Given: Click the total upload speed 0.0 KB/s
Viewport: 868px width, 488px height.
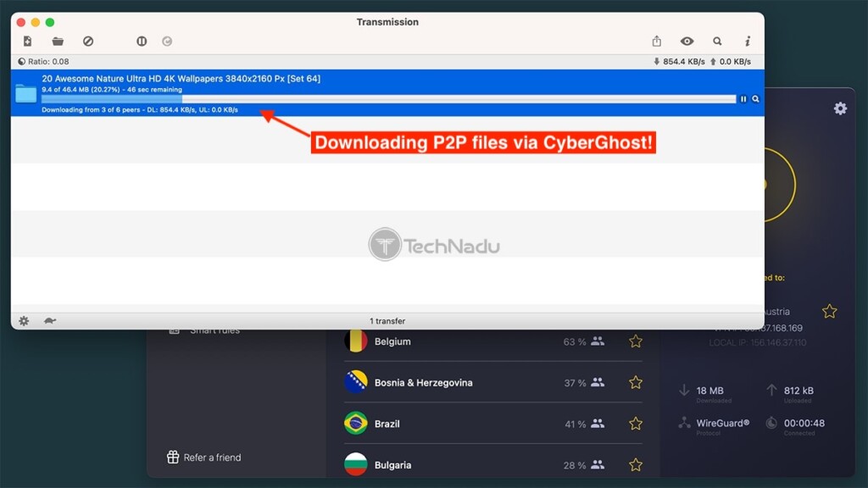Looking at the screenshot, I should tap(730, 61).
